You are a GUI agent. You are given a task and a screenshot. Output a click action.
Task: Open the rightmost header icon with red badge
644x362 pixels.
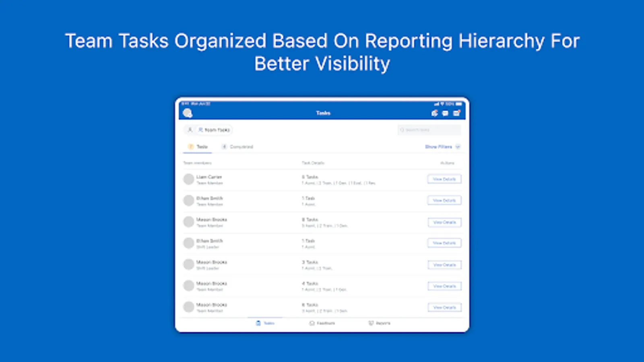pyautogui.click(x=456, y=113)
